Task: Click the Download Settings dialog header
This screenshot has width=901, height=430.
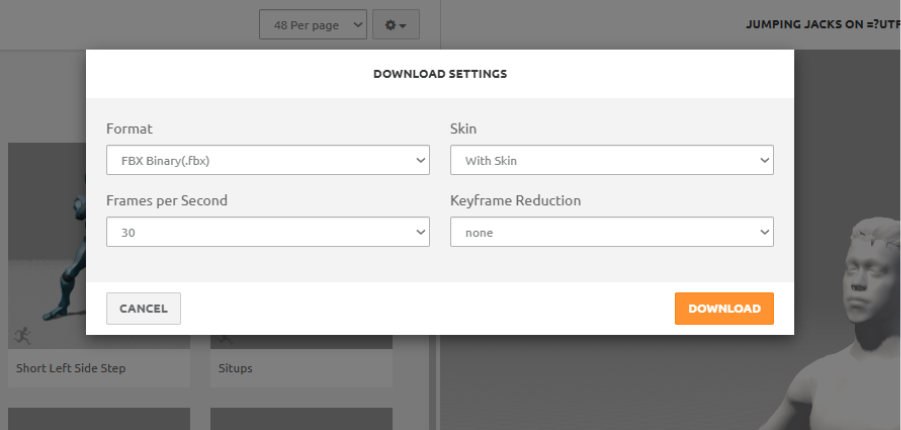Action: coord(440,74)
